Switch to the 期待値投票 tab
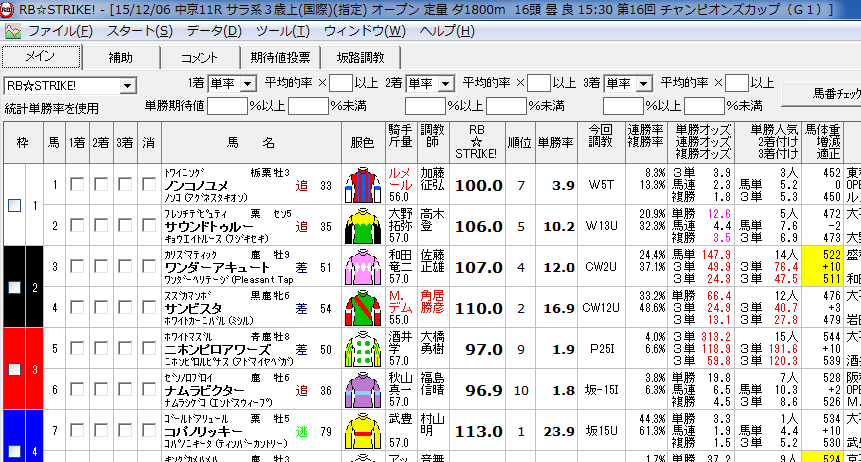The height and width of the screenshot is (462, 861). pos(280,58)
